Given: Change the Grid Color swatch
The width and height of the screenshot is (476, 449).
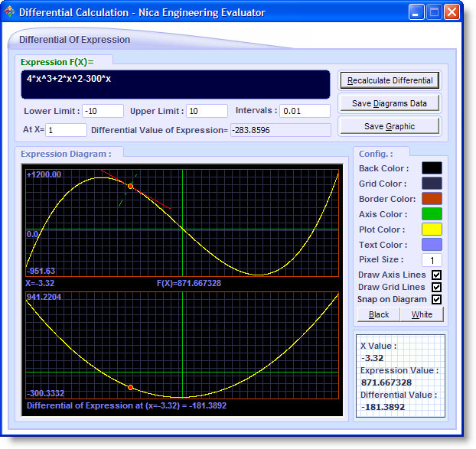Looking at the screenshot, I should click(432, 184).
